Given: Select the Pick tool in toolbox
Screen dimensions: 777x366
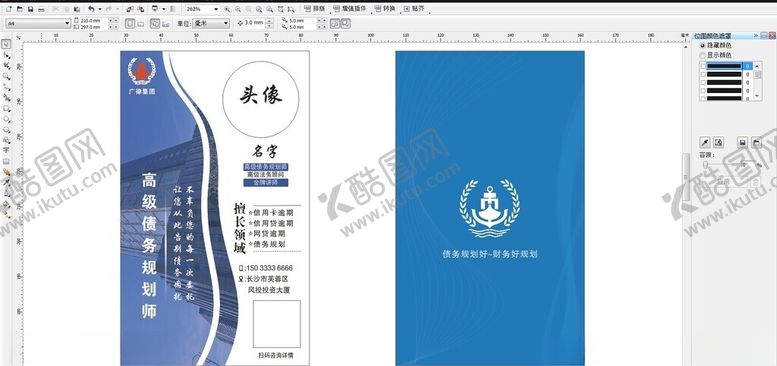Looking at the screenshot, I should point(6,44).
